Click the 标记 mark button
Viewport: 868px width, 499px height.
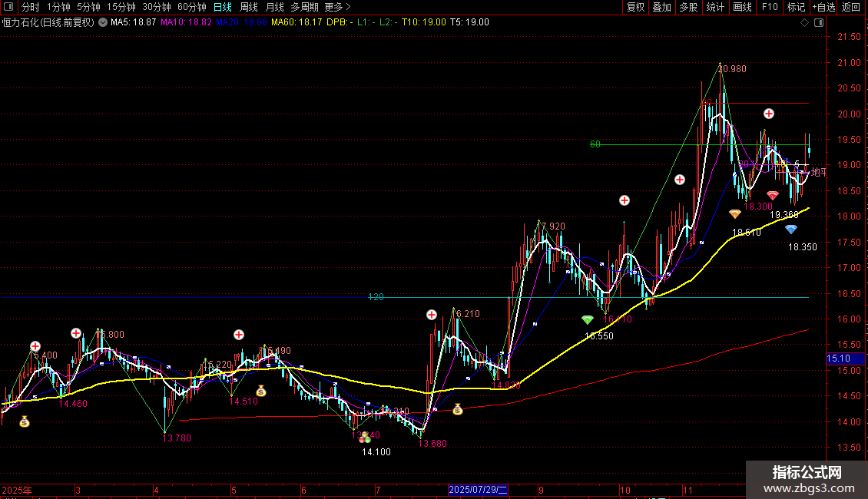tap(796, 7)
